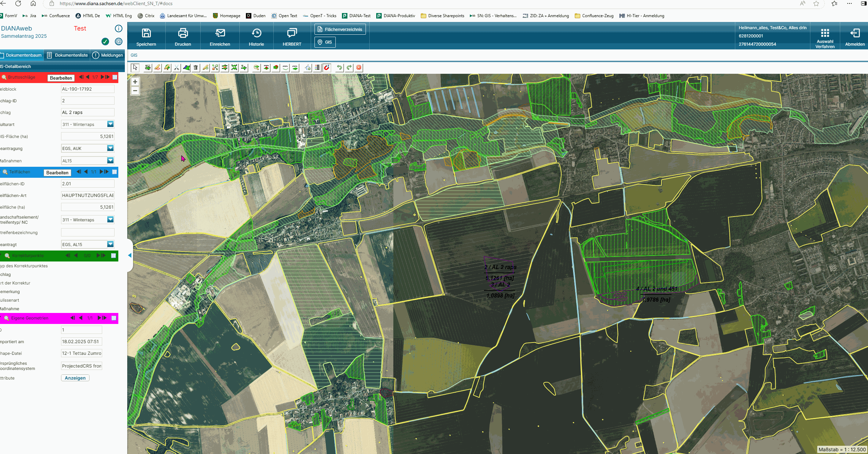Open the Meldungen tab
Image resolution: width=868 pixels, height=454 pixels.
pyautogui.click(x=108, y=55)
